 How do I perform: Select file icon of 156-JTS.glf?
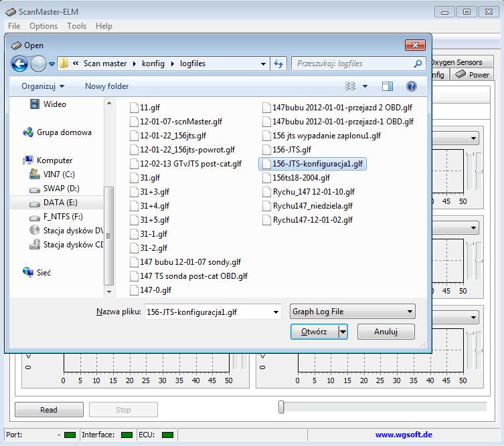pyautogui.click(x=266, y=150)
